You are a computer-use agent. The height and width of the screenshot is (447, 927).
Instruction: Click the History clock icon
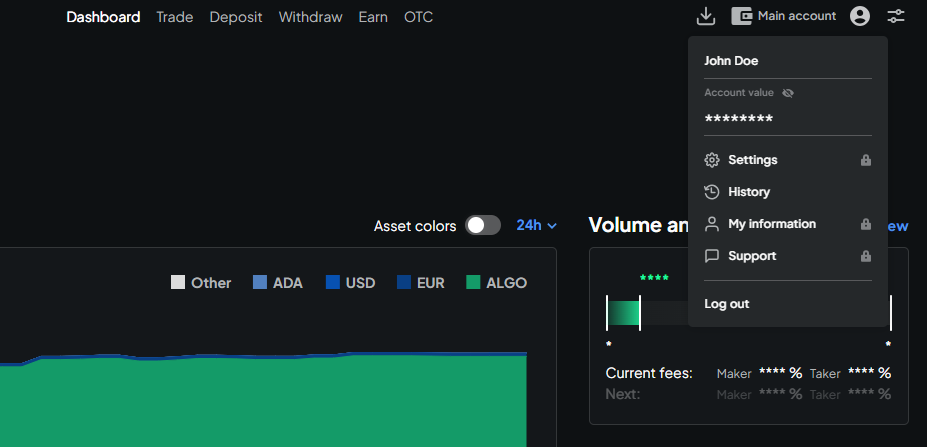[712, 192]
